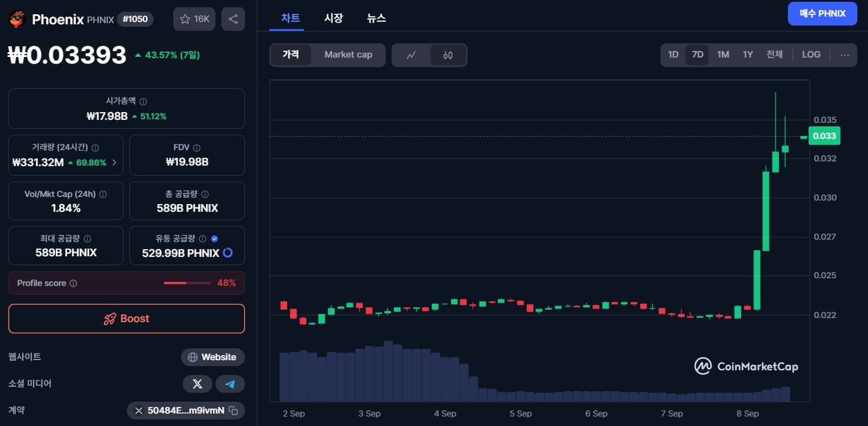Switch to line chart view icon
This screenshot has height=426, width=868.
click(x=411, y=55)
